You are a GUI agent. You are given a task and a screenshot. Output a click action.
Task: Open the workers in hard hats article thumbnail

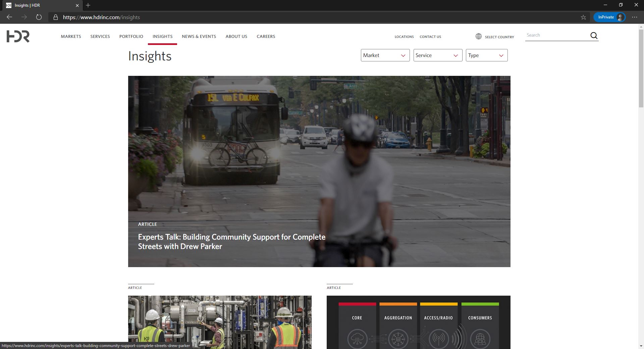(220, 322)
